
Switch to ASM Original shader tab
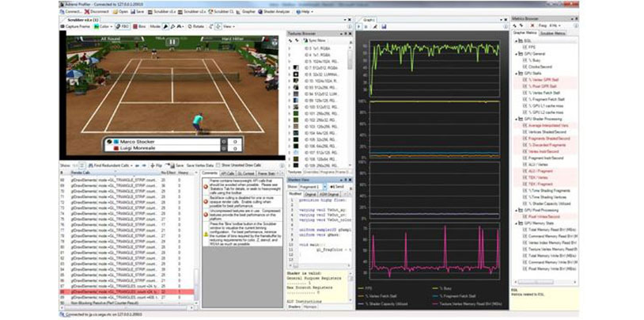pos(330,194)
